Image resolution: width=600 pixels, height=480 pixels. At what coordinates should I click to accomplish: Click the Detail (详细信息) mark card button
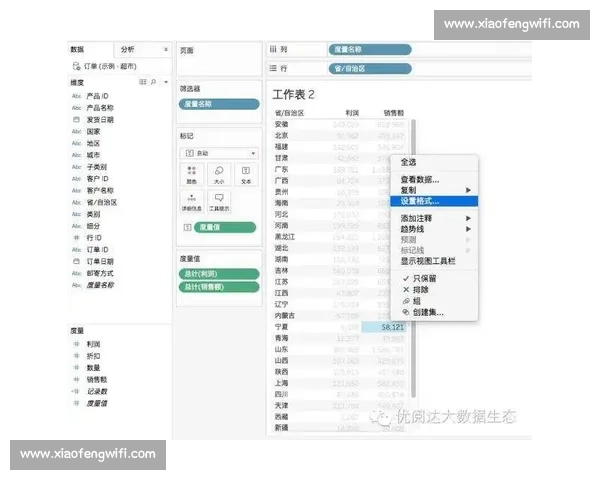[192, 202]
